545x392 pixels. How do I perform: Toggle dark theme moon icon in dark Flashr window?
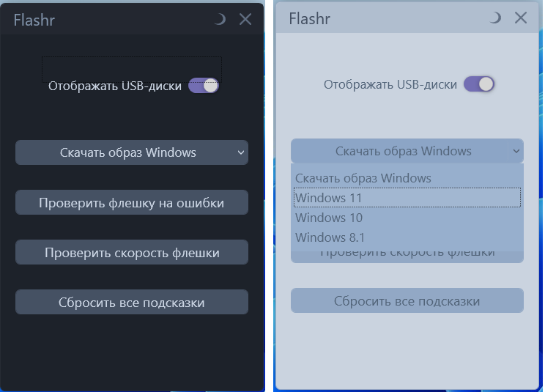tap(220, 19)
